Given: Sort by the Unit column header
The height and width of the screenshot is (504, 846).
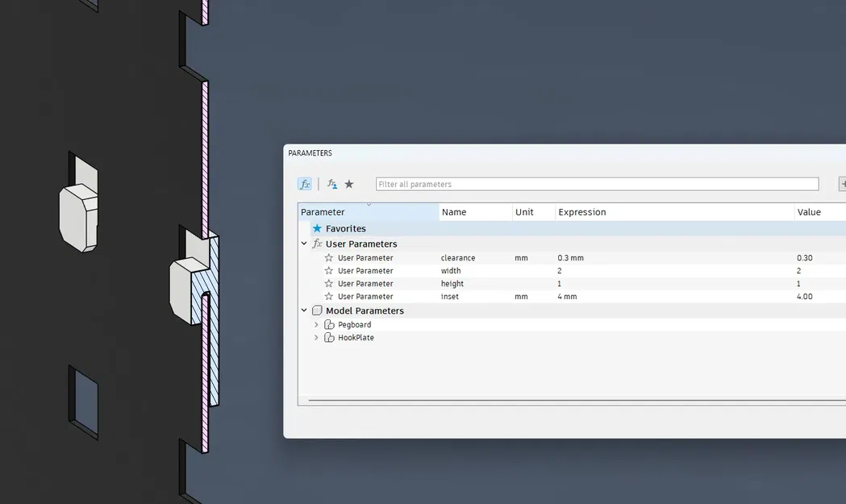Looking at the screenshot, I should coord(534,212).
